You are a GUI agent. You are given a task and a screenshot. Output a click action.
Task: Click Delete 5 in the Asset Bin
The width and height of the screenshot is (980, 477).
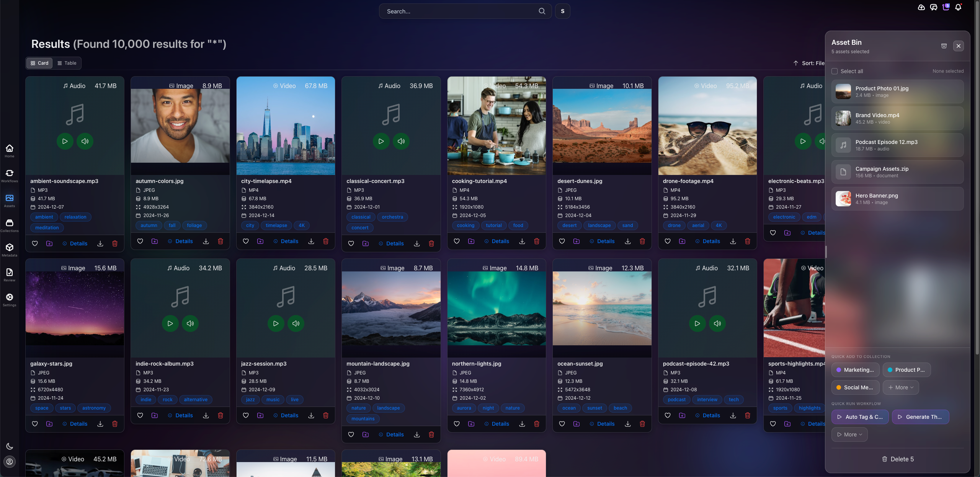[897, 459]
